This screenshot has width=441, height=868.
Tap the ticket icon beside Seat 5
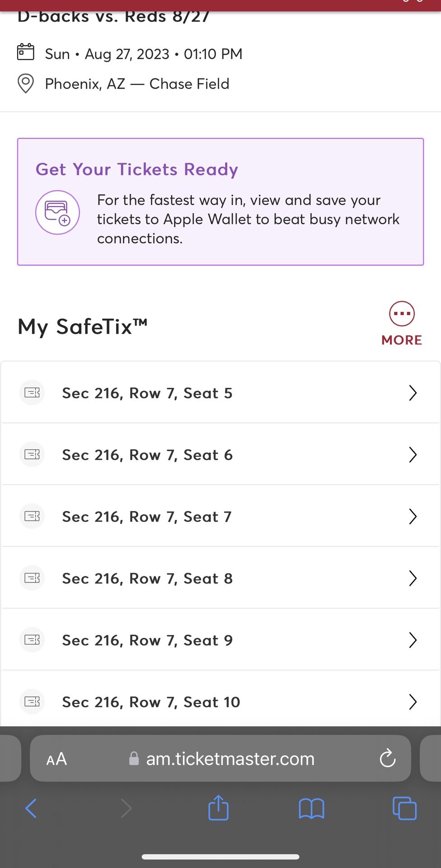pos(32,392)
